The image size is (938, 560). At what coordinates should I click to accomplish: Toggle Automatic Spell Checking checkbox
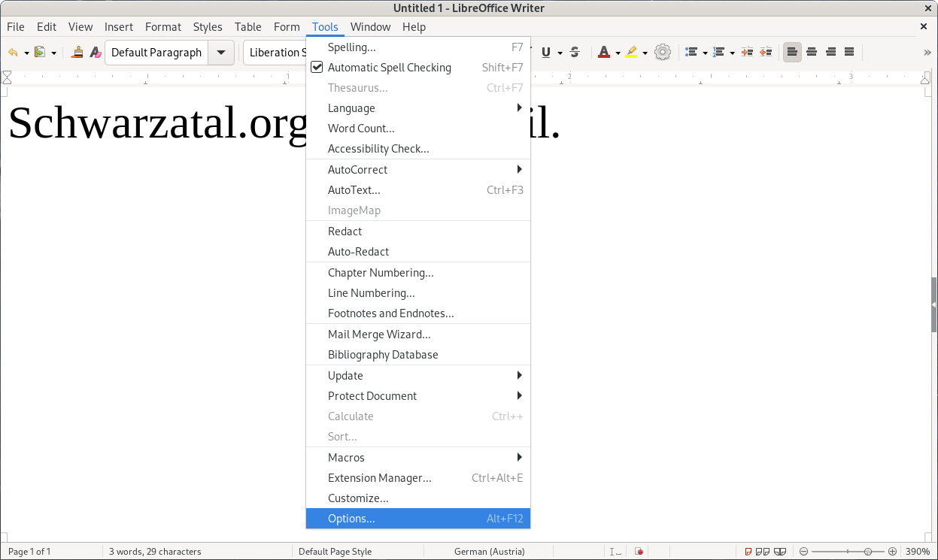pyautogui.click(x=317, y=68)
